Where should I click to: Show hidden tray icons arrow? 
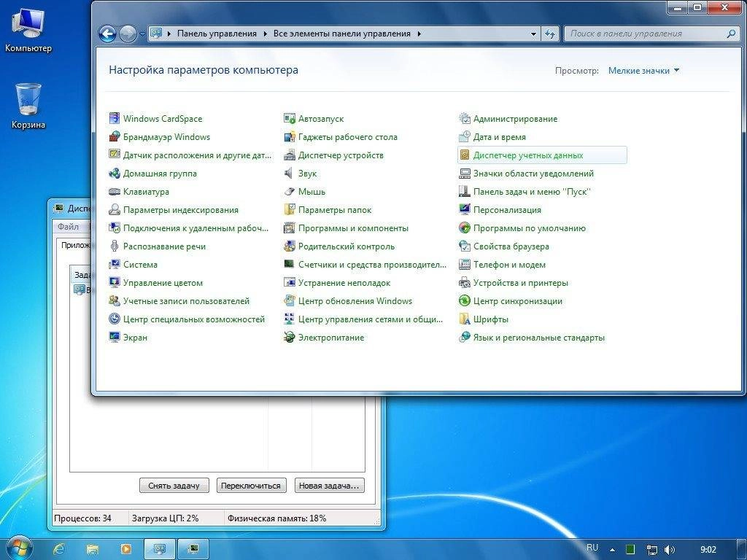(613, 550)
